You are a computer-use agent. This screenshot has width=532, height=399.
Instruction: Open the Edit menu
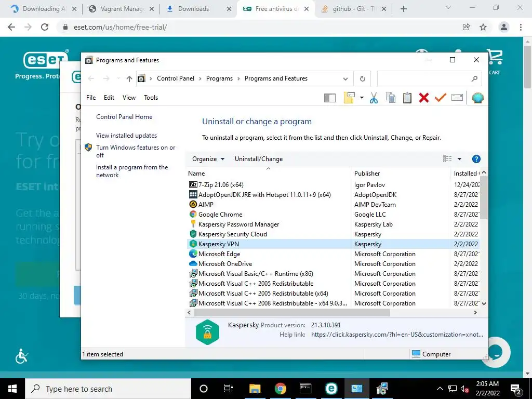[109, 98]
